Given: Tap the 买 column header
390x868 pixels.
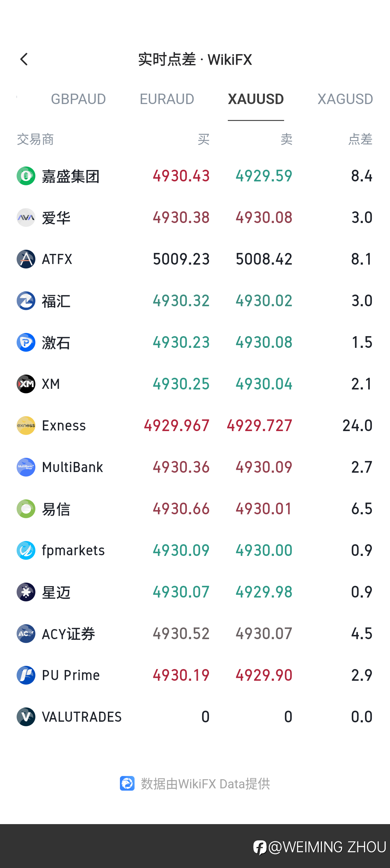Looking at the screenshot, I should pyautogui.click(x=203, y=139).
